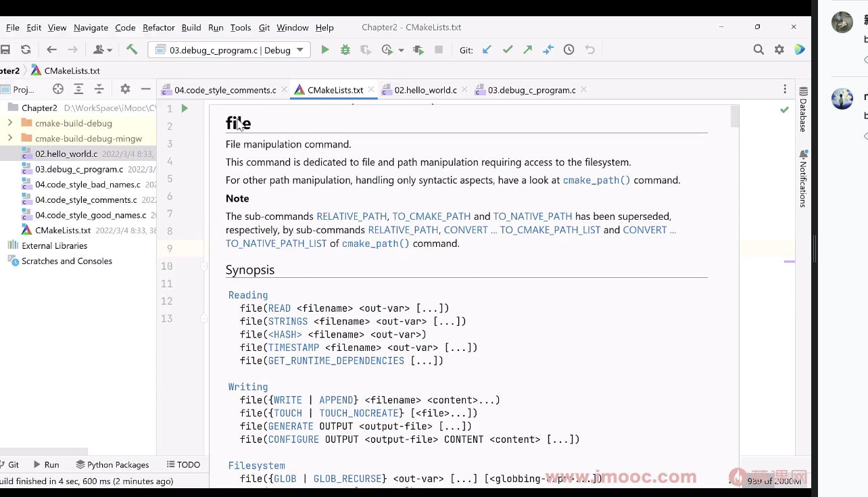Navigate back with the left arrow icon
Viewport: 868px width, 497px height.
click(51, 49)
